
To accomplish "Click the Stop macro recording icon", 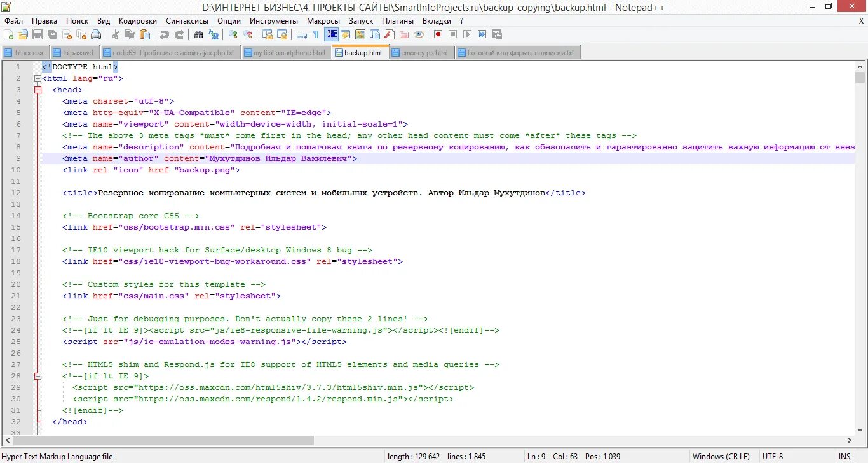I will (452, 34).
